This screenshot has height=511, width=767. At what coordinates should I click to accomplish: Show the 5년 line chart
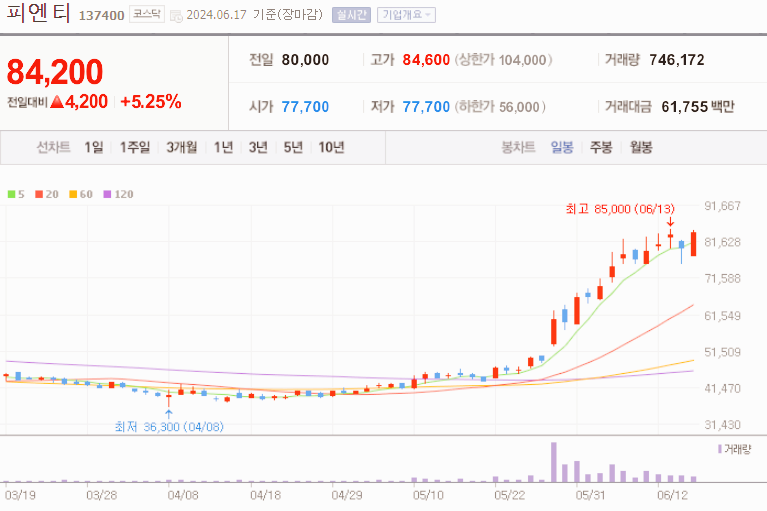[293, 147]
